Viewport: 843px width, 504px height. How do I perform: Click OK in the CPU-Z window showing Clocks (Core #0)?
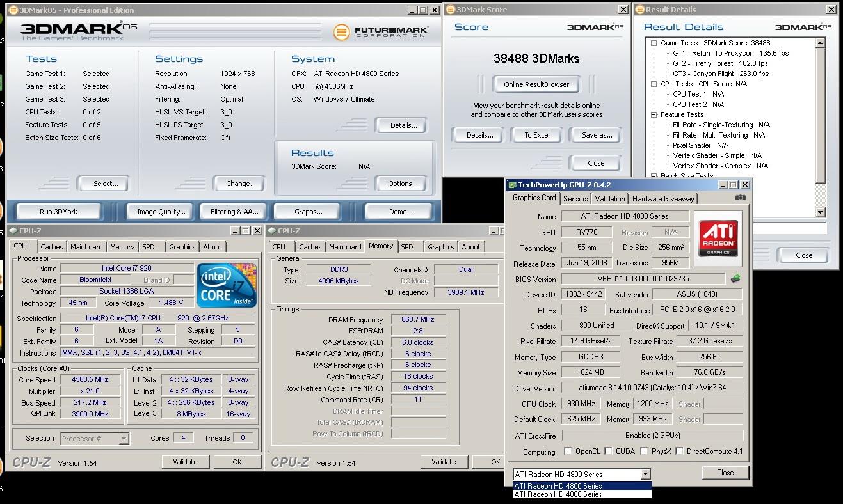point(237,462)
